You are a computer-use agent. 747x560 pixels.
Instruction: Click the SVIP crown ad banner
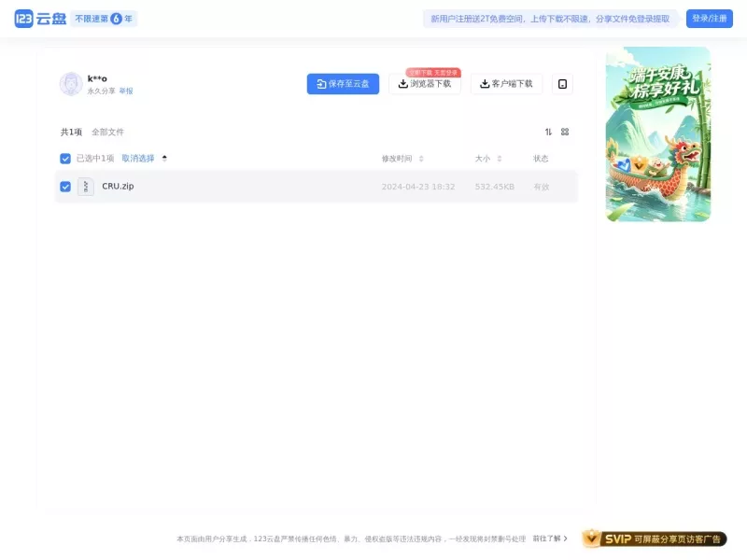click(x=655, y=539)
